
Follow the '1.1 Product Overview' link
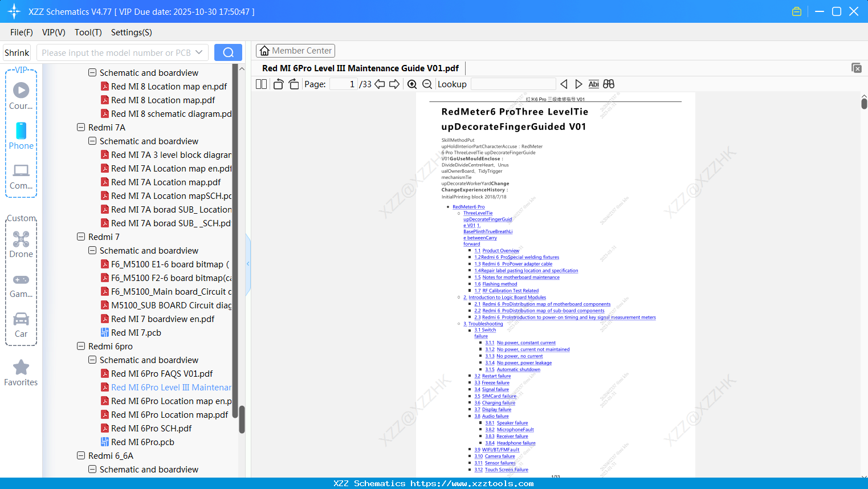[x=497, y=251]
